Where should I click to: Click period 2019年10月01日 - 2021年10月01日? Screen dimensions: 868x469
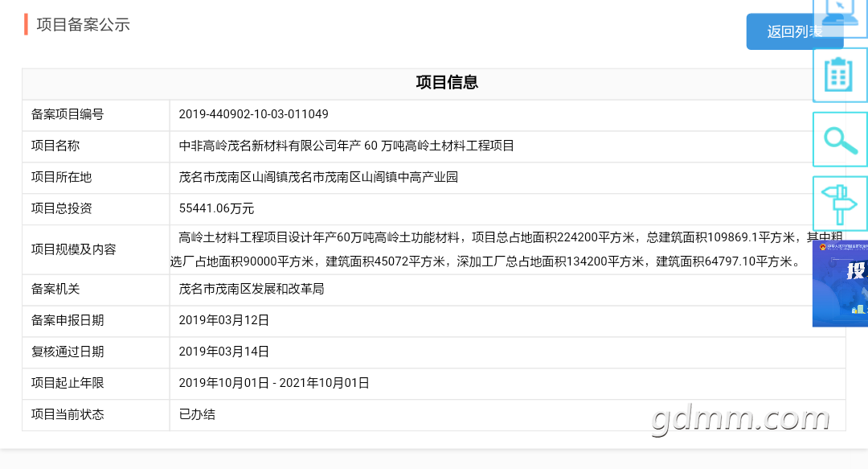[x=274, y=383]
